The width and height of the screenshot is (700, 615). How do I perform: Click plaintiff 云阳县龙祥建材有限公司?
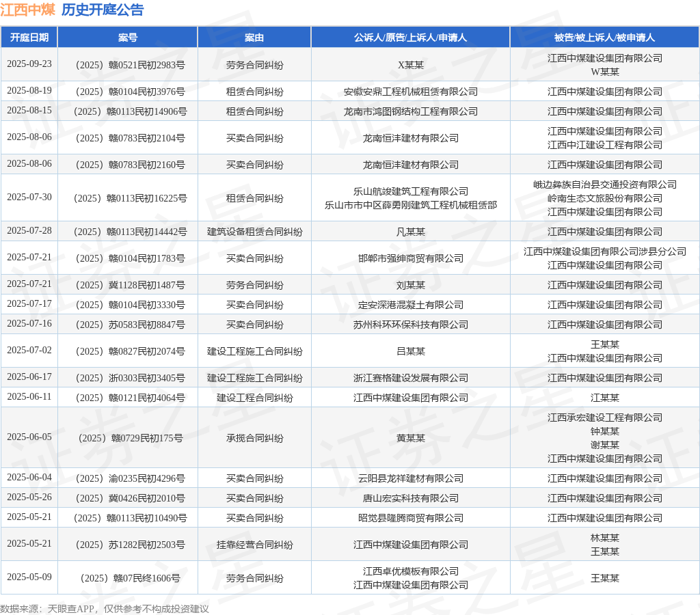tap(411, 478)
